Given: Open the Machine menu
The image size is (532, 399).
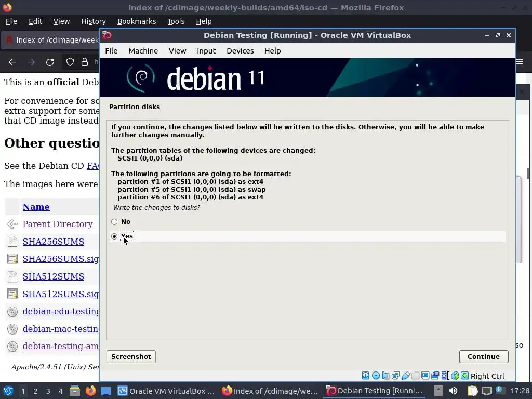Looking at the screenshot, I should tap(143, 51).
